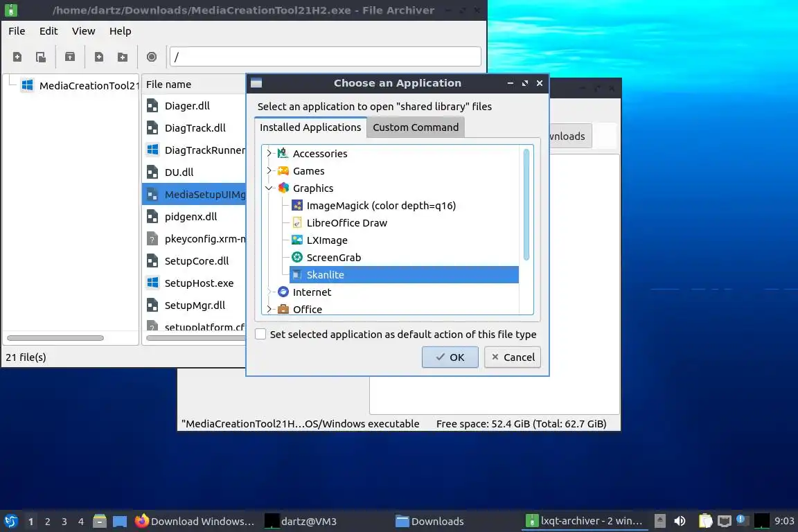Click the Skanlite application icon
Viewport: 798px width, 532px height.
297,274
